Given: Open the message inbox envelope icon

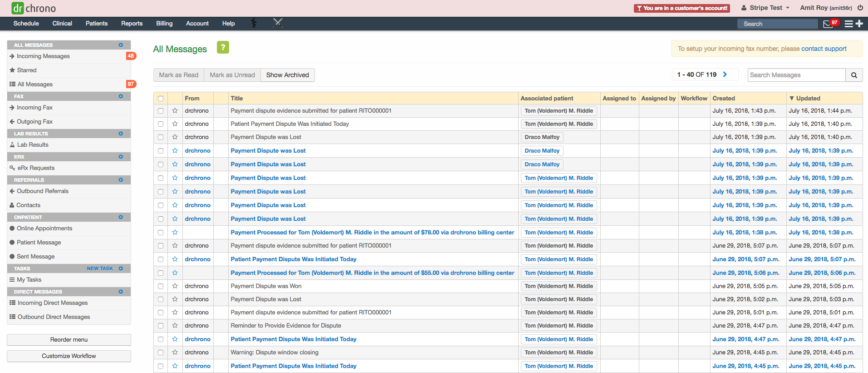Looking at the screenshot, I should coord(828,24).
